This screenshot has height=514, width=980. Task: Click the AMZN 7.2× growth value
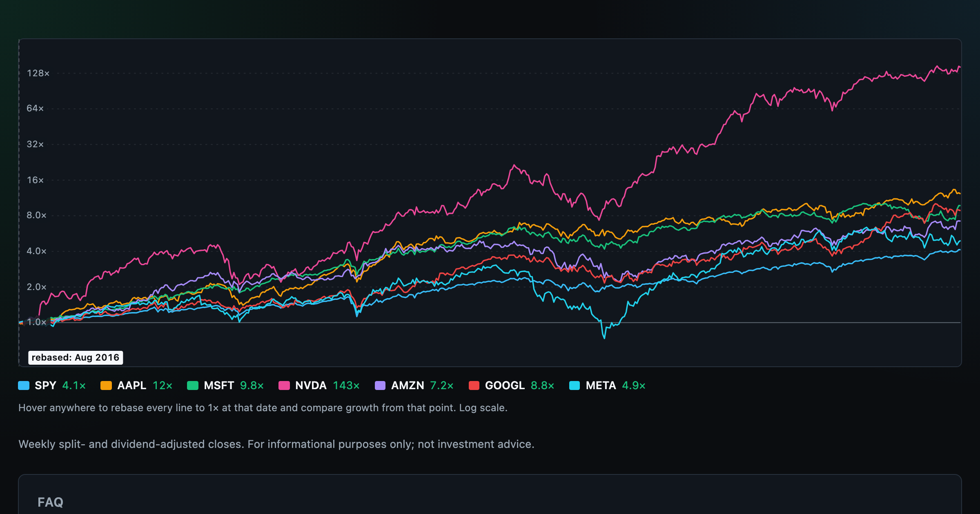[x=442, y=385]
